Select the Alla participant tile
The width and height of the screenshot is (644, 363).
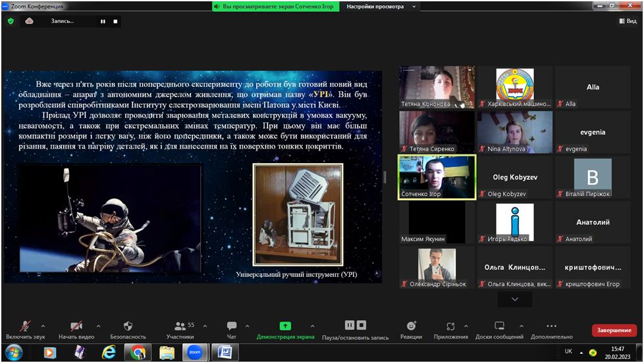[x=593, y=87]
